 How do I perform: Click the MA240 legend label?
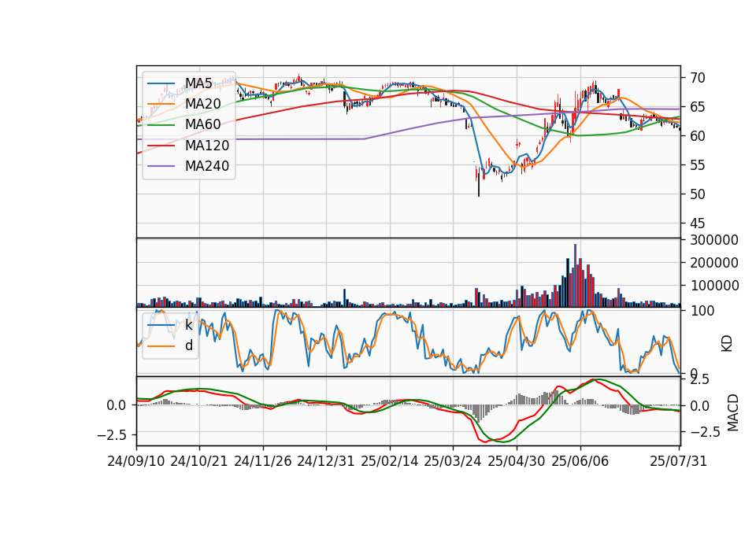[207, 166]
